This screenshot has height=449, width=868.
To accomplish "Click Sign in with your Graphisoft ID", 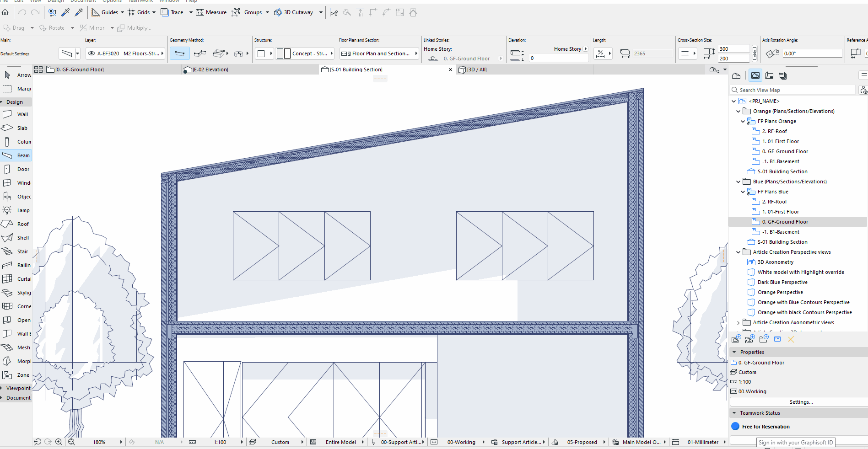I will tap(796, 442).
